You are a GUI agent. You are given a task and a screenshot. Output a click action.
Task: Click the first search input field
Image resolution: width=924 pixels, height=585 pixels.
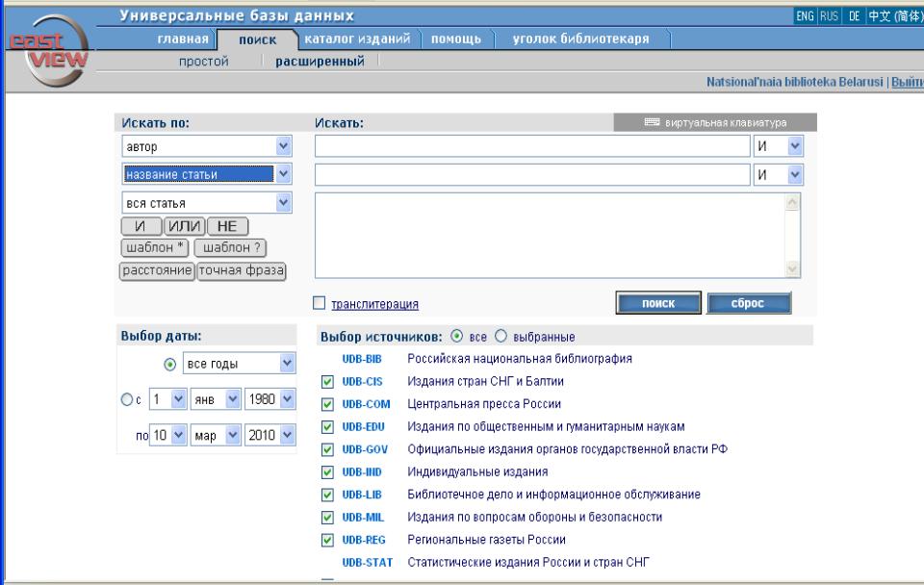(532, 146)
